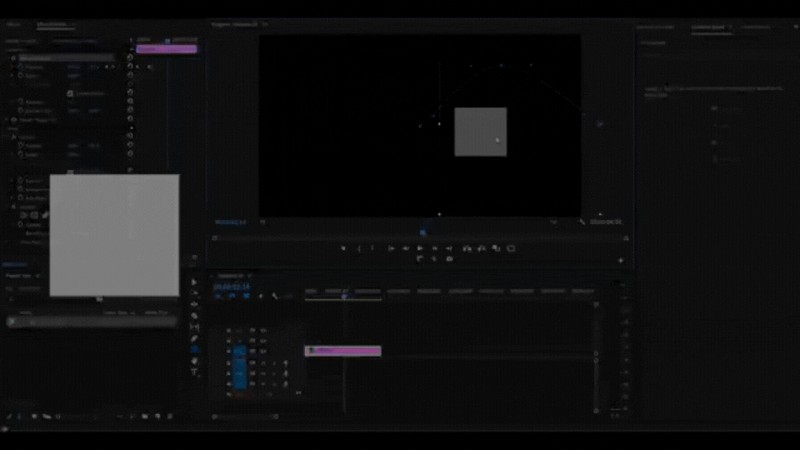800x450 pixels.
Task: Select the Pen tool in tools panel
Action: pyautogui.click(x=194, y=338)
